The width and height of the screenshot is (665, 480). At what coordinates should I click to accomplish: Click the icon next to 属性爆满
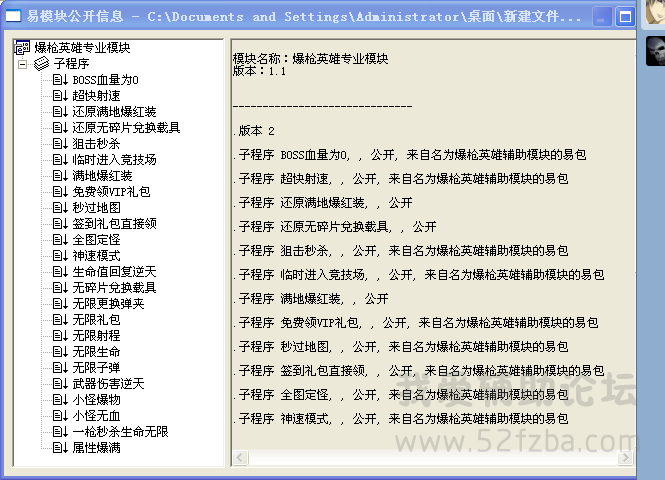click(60, 447)
